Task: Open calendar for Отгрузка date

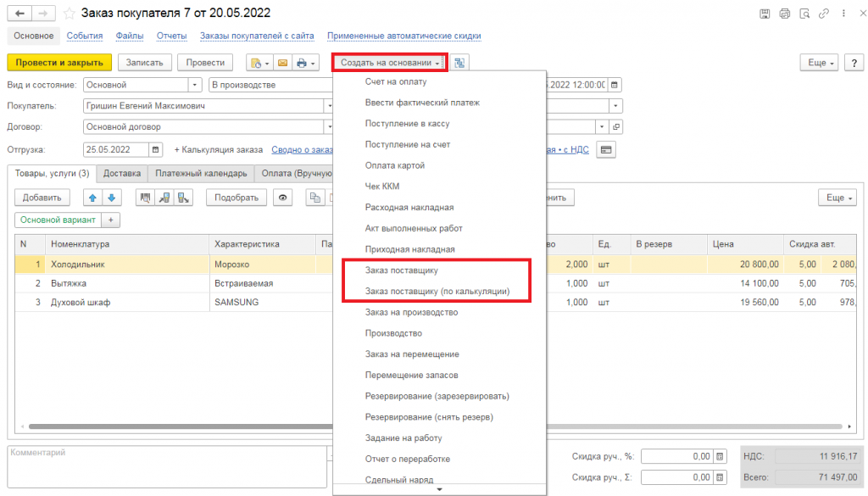Action: point(156,149)
